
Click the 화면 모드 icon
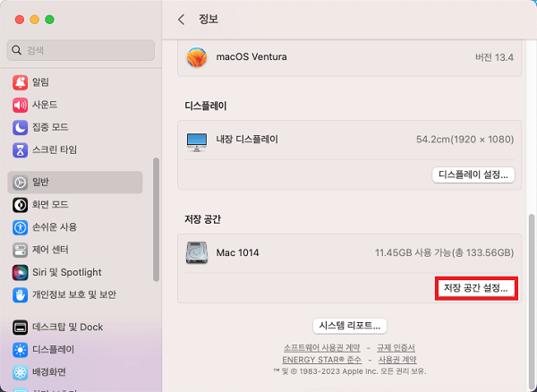click(x=20, y=205)
